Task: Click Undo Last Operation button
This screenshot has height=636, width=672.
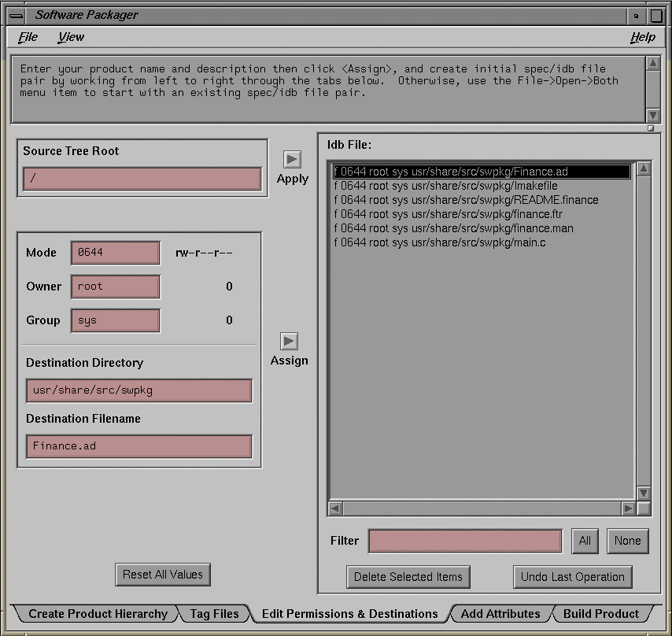Action: [x=572, y=577]
